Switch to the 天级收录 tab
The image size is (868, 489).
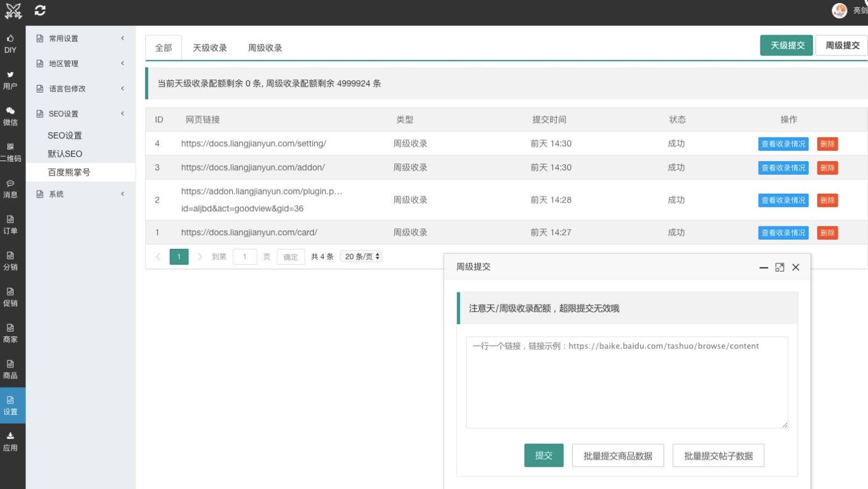(x=210, y=48)
